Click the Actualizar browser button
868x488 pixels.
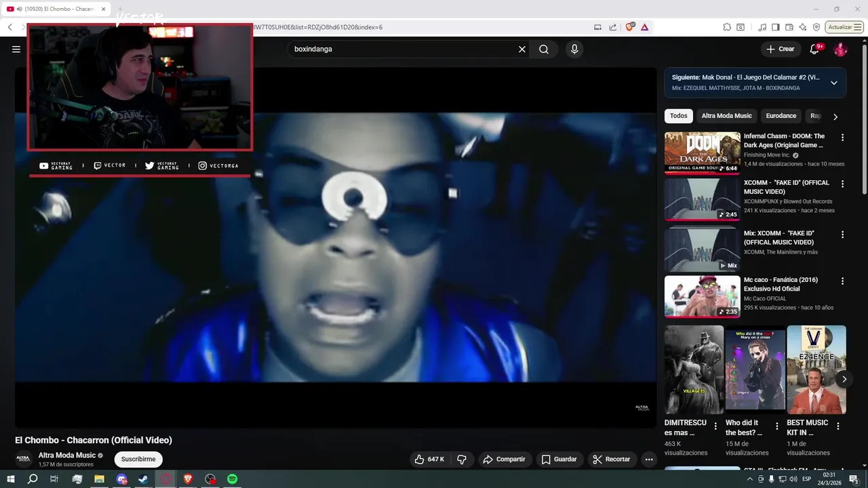tap(845, 27)
